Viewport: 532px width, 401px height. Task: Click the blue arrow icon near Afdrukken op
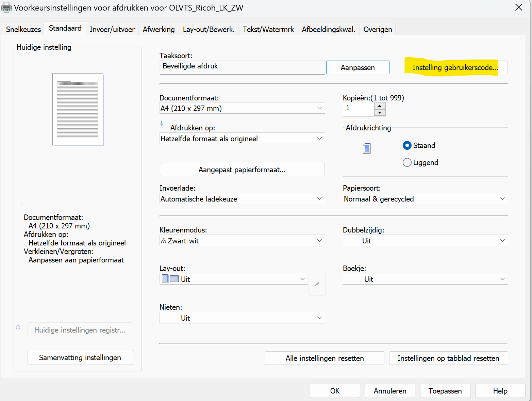(x=162, y=124)
